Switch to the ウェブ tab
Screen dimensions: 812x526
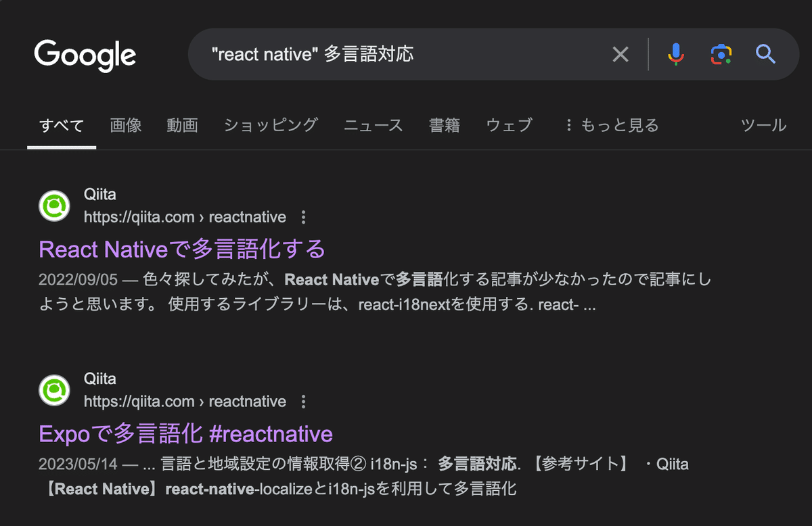coord(510,125)
